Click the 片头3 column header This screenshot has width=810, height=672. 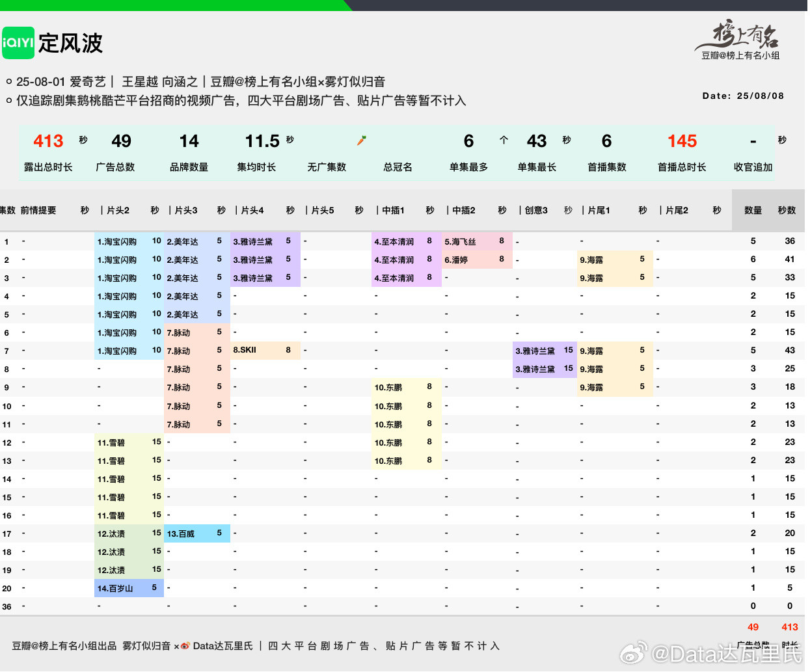(x=185, y=210)
